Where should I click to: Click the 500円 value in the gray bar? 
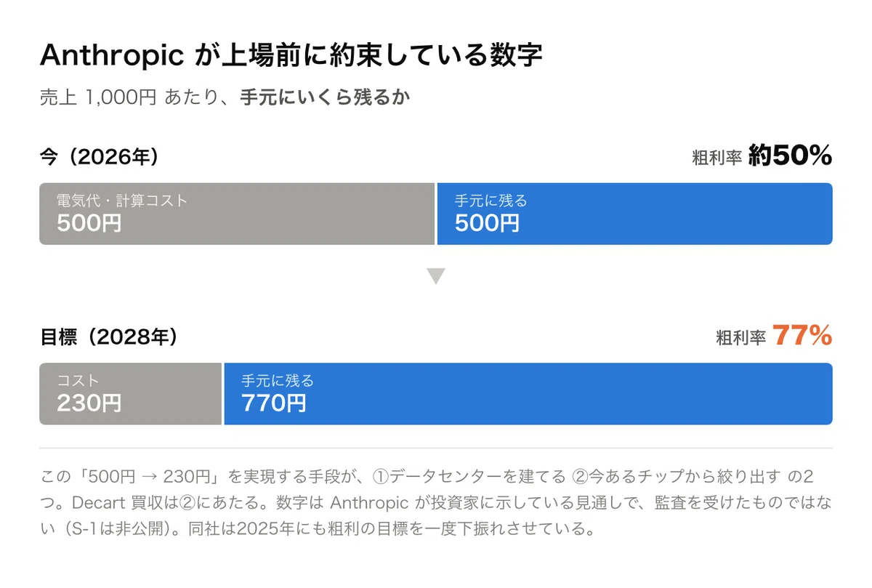click(89, 223)
